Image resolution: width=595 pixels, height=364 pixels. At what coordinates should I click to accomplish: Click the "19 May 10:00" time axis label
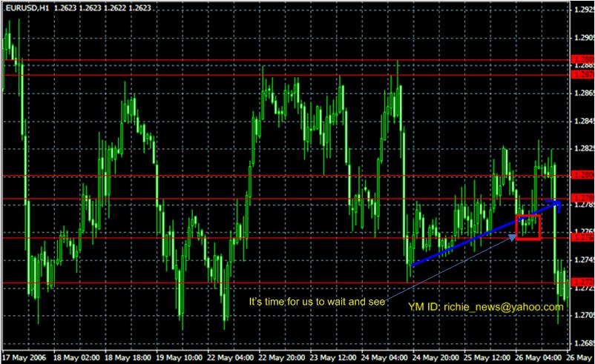(179, 357)
